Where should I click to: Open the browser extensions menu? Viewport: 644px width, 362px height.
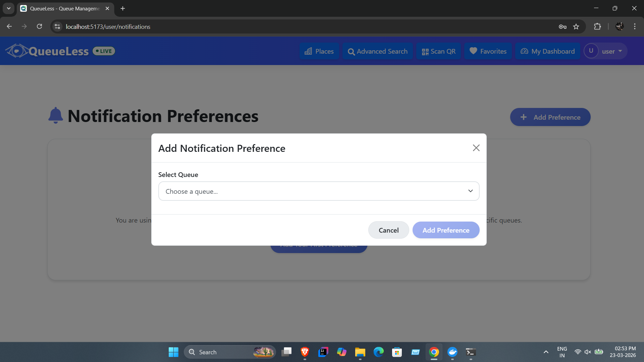(x=597, y=26)
